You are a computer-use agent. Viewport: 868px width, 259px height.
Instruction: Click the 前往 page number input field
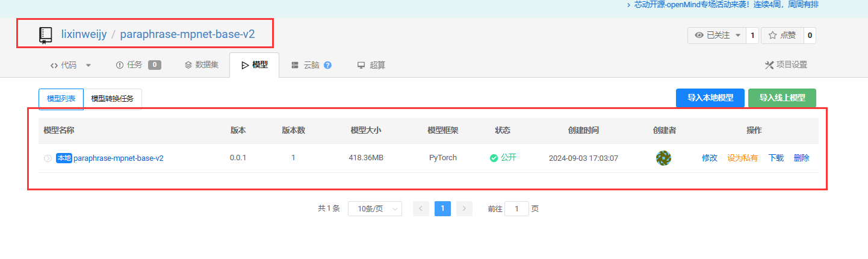pyautogui.click(x=516, y=208)
